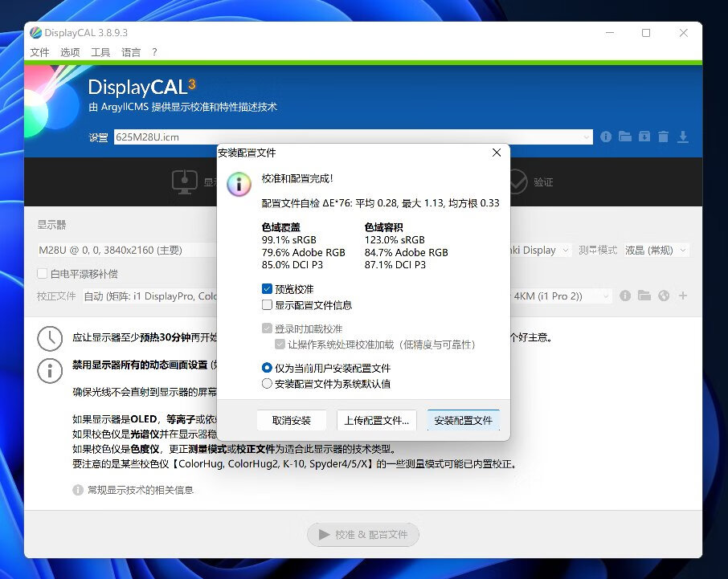Click the plus icon to add a correction

coord(682,296)
